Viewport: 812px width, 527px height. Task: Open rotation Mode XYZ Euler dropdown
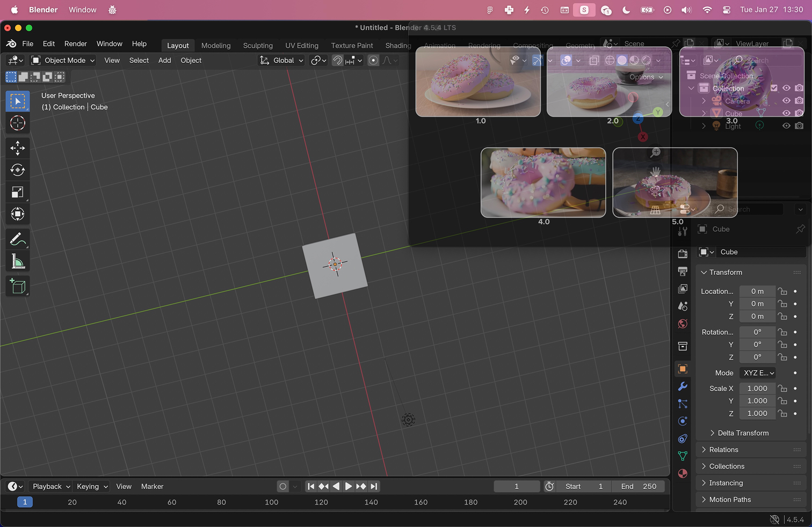pyautogui.click(x=758, y=373)
